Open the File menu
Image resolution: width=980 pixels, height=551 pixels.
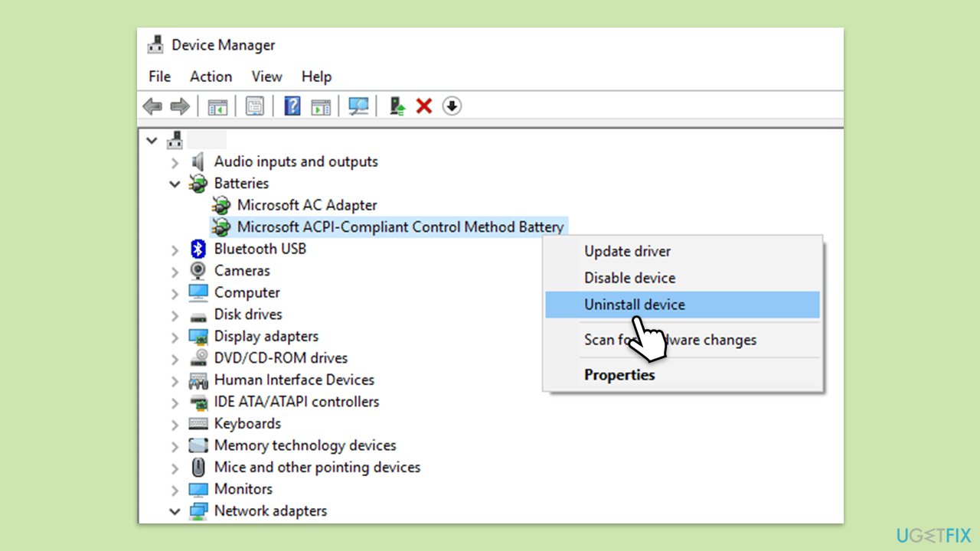(x=160, y=77)
